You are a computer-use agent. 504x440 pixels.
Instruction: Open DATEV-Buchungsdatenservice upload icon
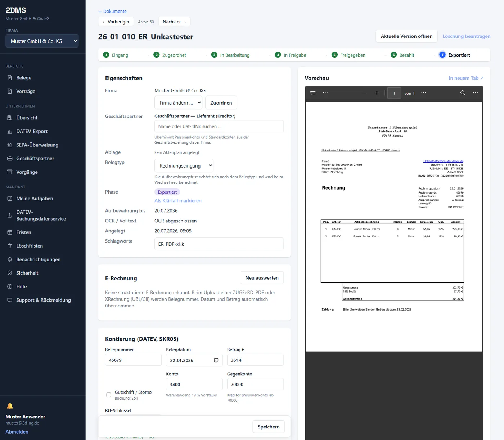click(10, 215)
